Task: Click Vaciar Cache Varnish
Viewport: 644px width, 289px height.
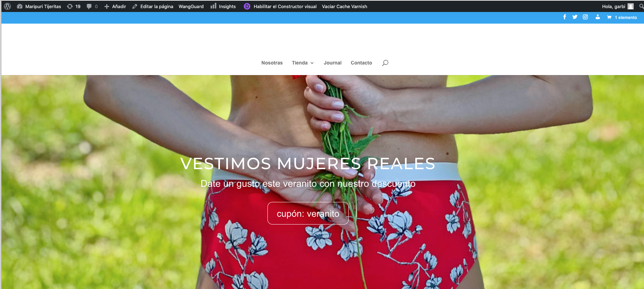Action: pos(345,6)
